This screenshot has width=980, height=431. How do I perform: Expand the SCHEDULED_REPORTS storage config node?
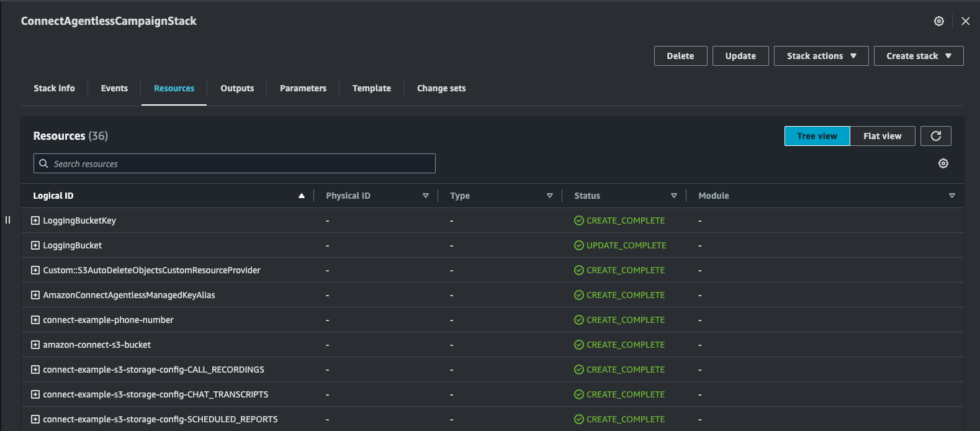pyautogui.click(x=35, y=419)
